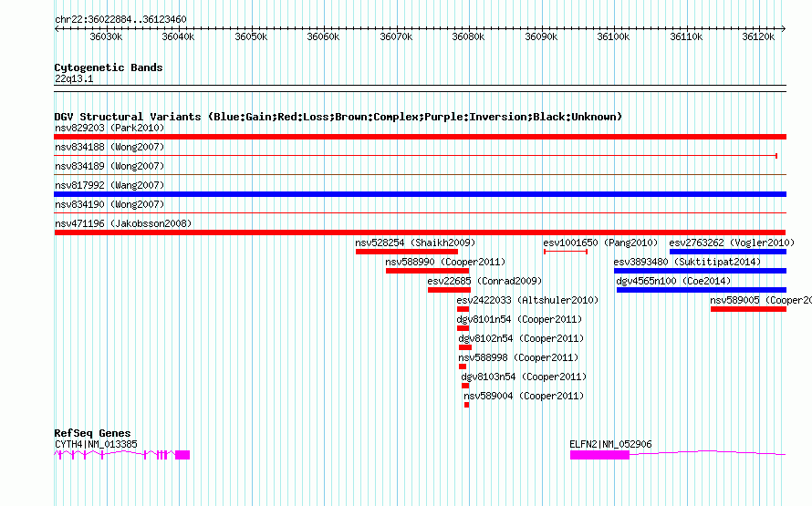Open the nsv834188 (Wong2007) variant label
The width and height of the screenshot is (812, 506).
click(109, 147)
